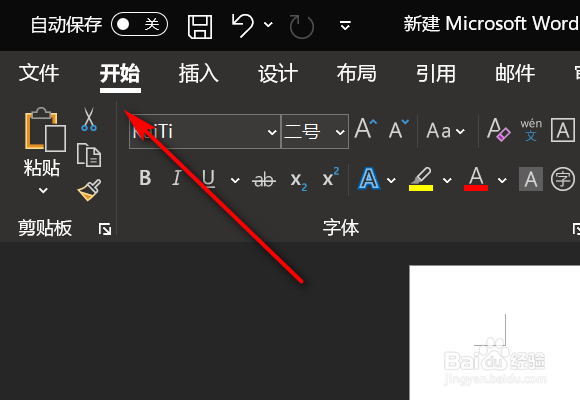The image size is (580, 400).
Task: Apply red font color
Action: (x=476, y=179)
